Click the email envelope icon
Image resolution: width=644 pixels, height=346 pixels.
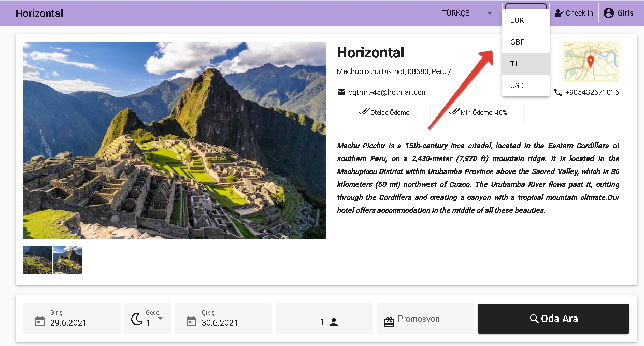(341, 92)
